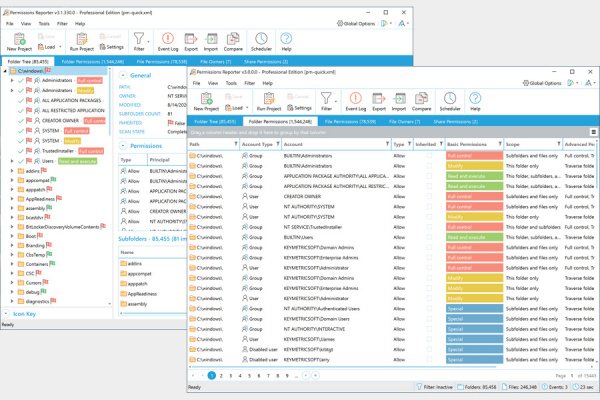Image resolution: width=600 pixels, height=400 pixels.
Task: Open Load dropdown arrow in front window
Action: (247, 108)
